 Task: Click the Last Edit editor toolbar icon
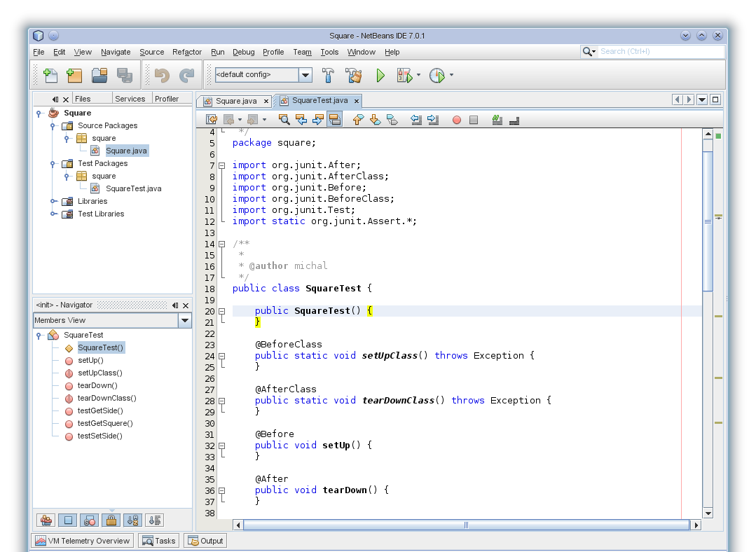pos(212,120)
